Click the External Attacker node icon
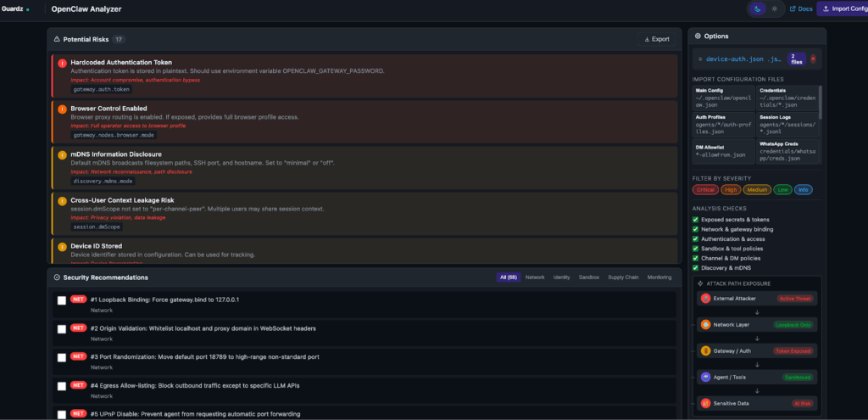Image resolution: width=868 pixels, height=420 pixels. [x=706, y=299]
